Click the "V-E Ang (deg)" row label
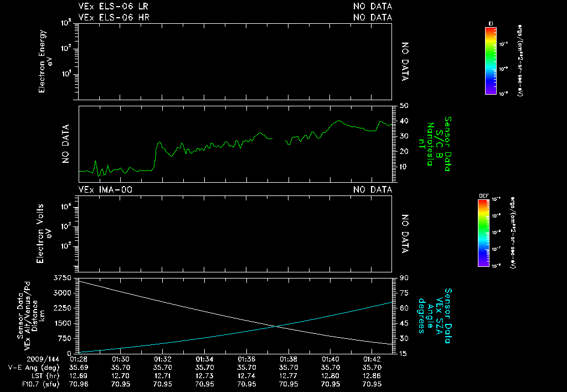This screenshot has height=392, width=567. pos(34,368)
